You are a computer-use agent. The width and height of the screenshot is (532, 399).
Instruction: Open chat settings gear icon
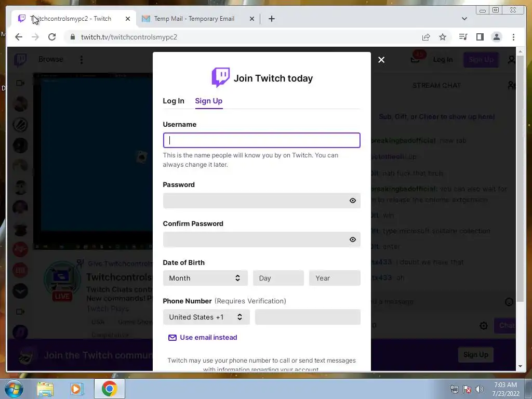click(x=484, y=326)
